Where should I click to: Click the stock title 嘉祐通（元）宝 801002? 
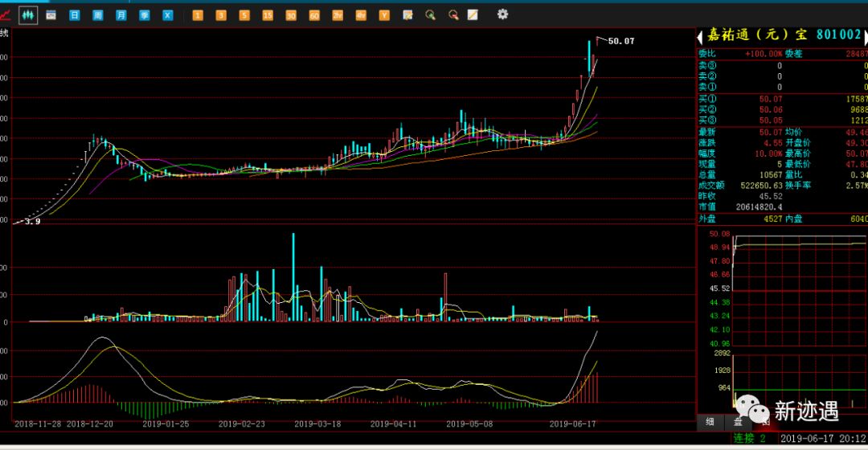click(x=784, y=35)
